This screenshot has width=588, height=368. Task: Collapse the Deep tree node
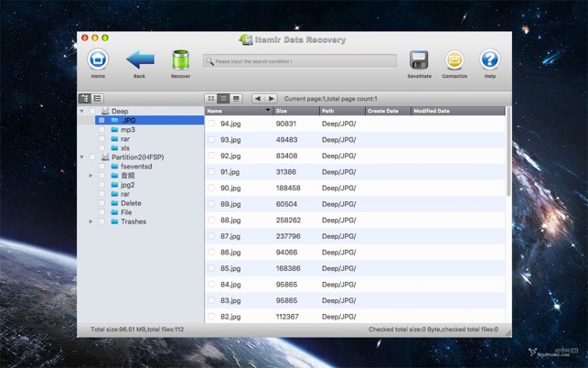click(x=81, y=111)
